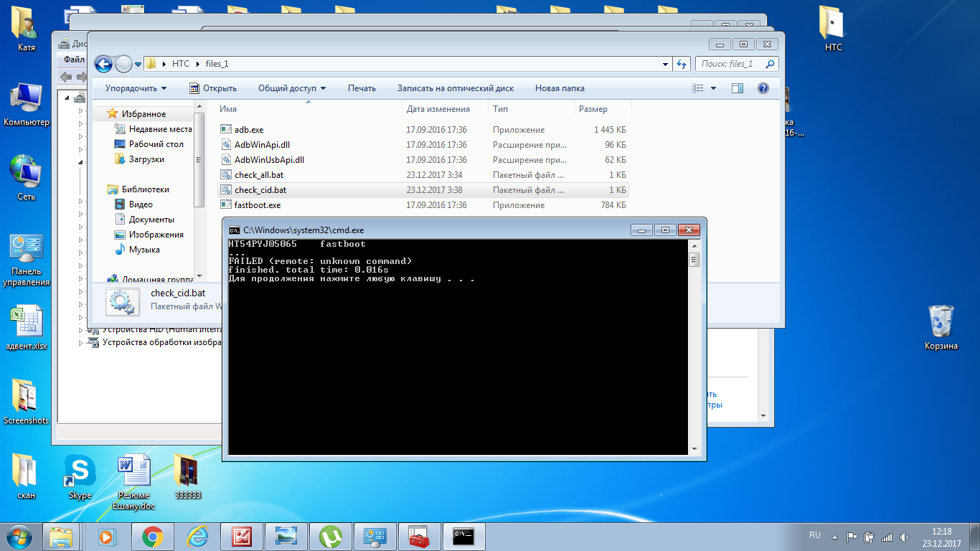Image resolution: width=980 pixels, height=551 pixels.
Task: Open the Chrome icon in the taskbar
Action: (x=152, y=536)
